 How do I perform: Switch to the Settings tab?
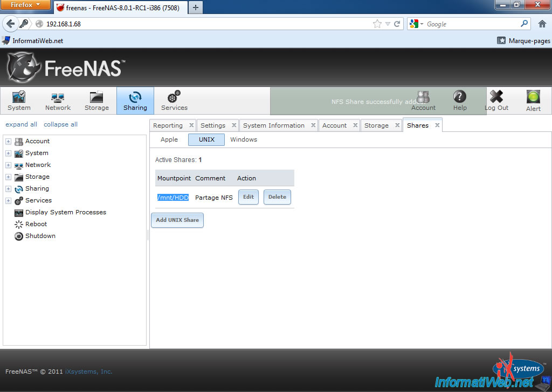click(212, 125)
